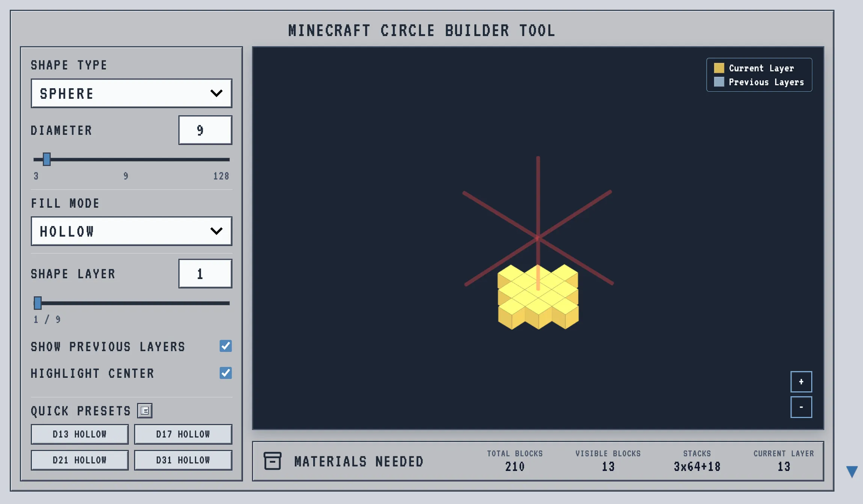The width and height of the screenshot is (863, 504).
Task: Apply the D17 Hollow preset
Action: pyautogui.click(x=183, y=434)
